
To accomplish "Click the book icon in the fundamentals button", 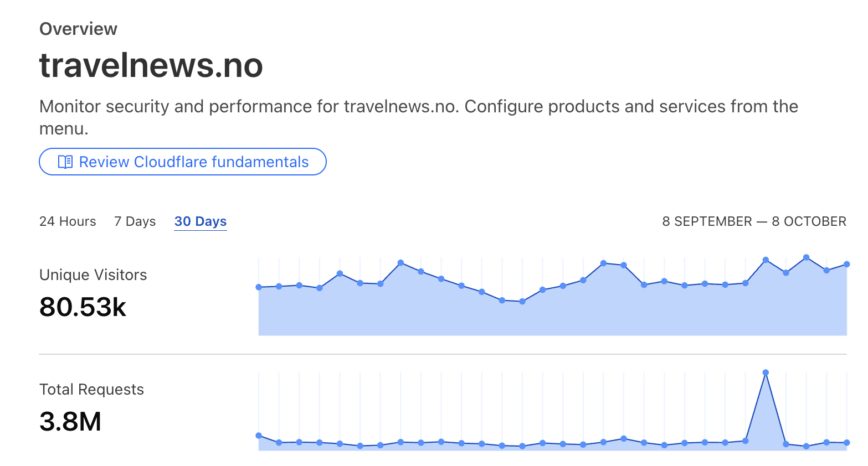I will click(x=65, y=162).
